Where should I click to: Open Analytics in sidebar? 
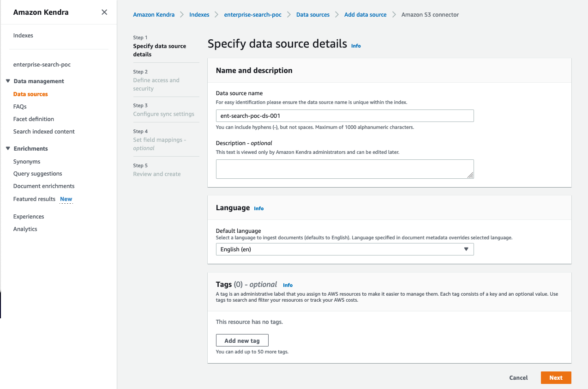(x=25, y=229)
